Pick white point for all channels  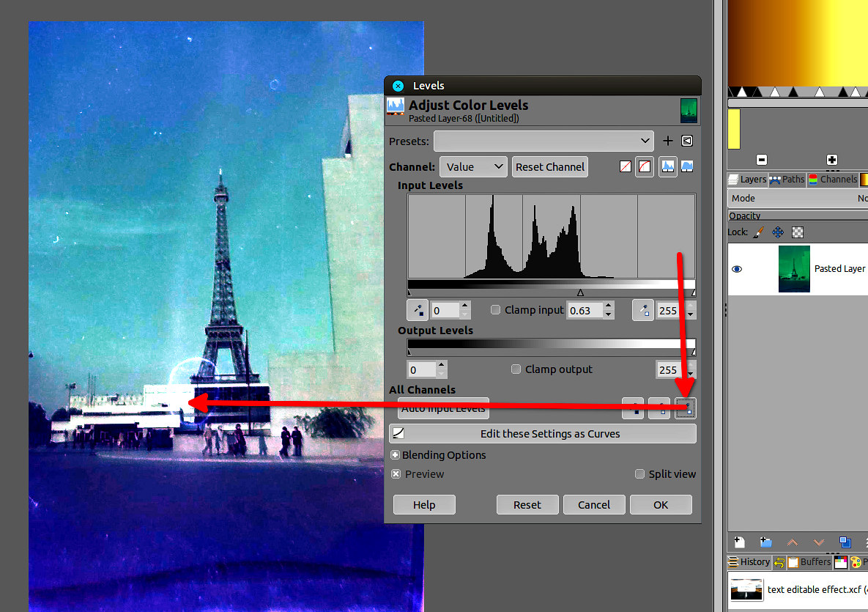686,408
